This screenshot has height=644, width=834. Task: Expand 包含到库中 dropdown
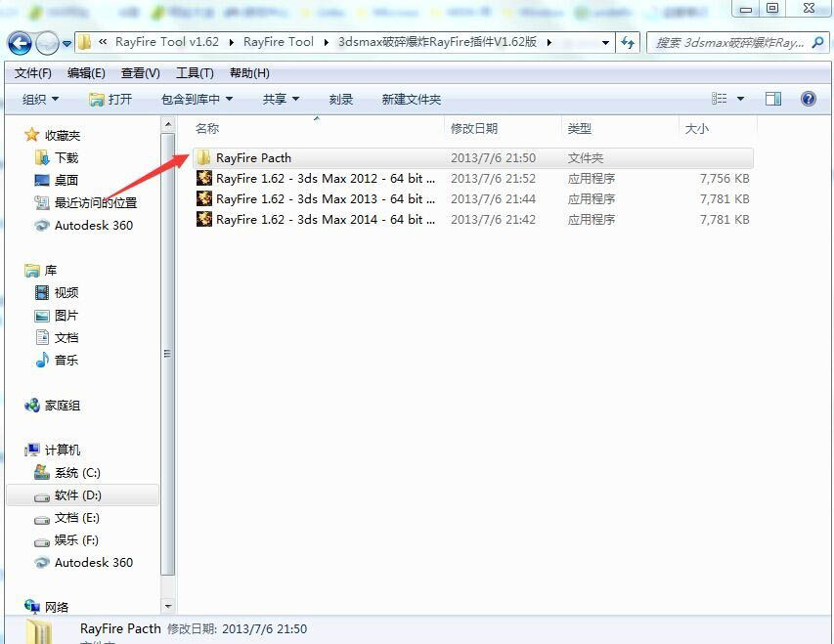tap(198, 99)
